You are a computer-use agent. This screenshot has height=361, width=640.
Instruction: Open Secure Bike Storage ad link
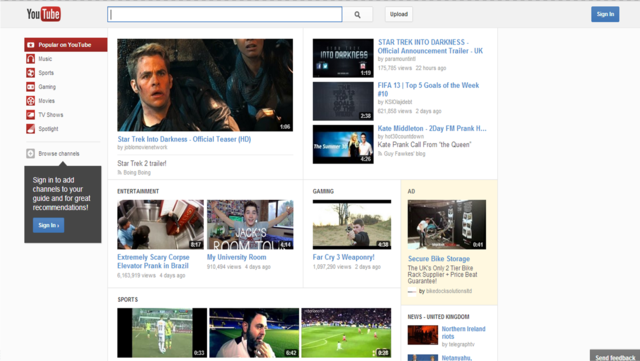pyautogui.click(x=439, y=259)
